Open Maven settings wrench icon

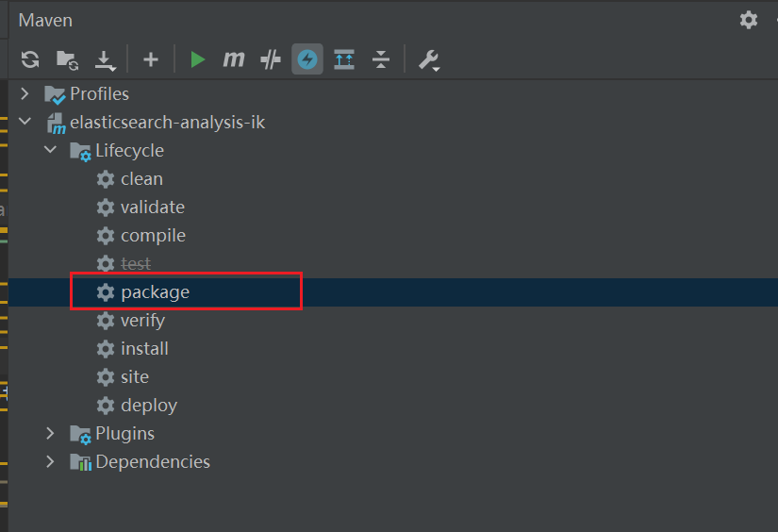click(429, 60)
